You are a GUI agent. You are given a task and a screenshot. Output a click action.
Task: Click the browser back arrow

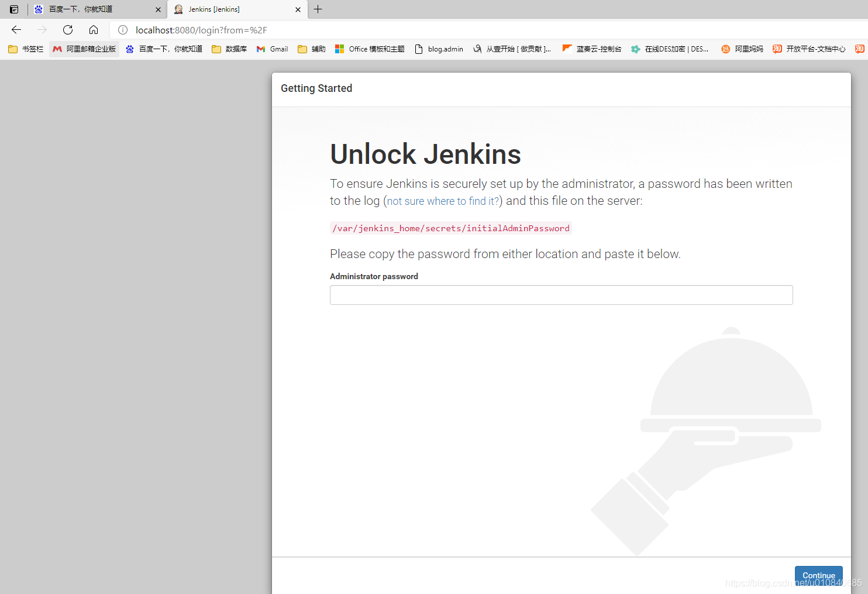tap(16, 30)
